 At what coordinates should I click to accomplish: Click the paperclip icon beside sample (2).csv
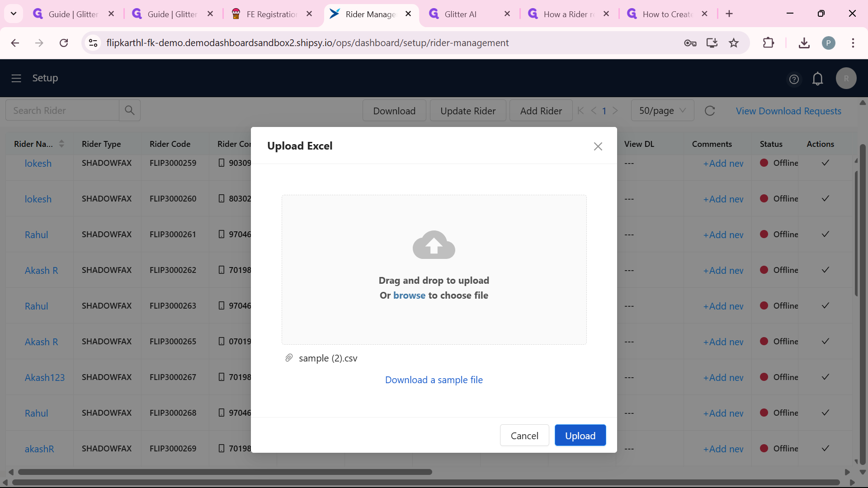point(289,358)
